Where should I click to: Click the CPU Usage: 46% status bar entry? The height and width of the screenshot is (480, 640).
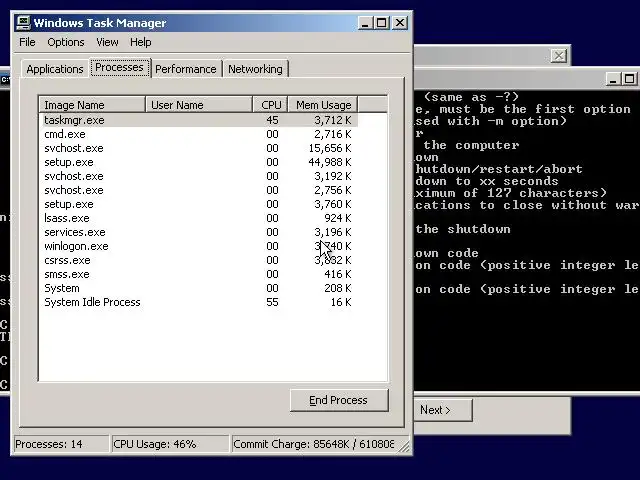[x=170, y=444]
